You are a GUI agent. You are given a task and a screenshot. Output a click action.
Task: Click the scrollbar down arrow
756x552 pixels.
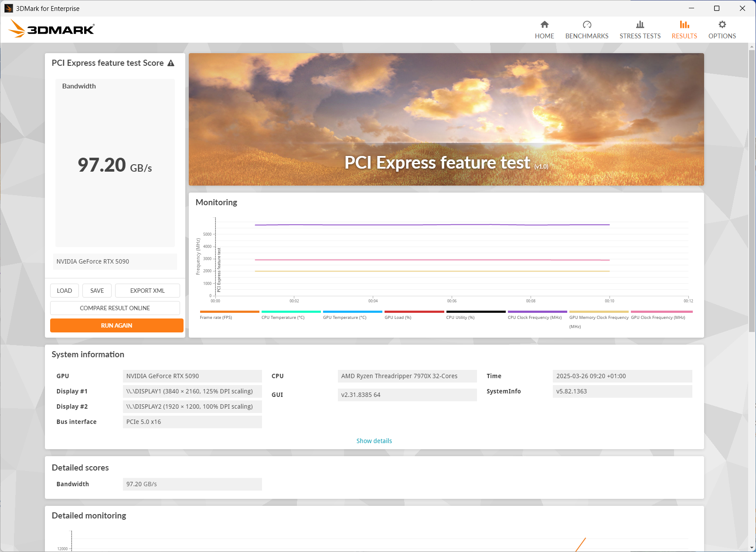pyautogui.click(x=752, y=548)
